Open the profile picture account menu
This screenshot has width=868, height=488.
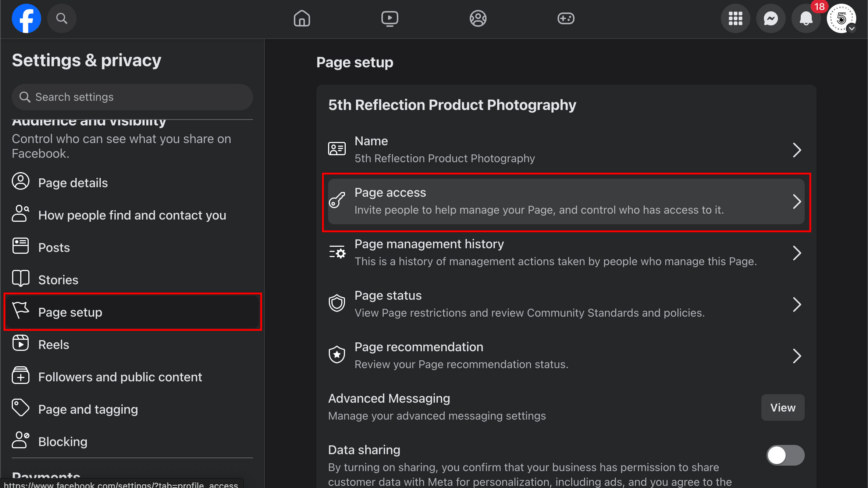(x=841, y=18)
